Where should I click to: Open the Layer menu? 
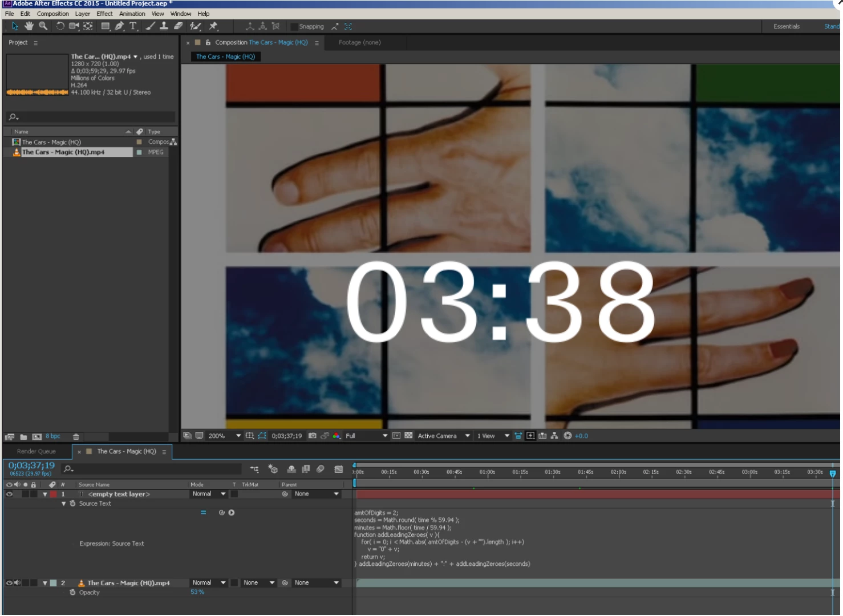point(83,14)
